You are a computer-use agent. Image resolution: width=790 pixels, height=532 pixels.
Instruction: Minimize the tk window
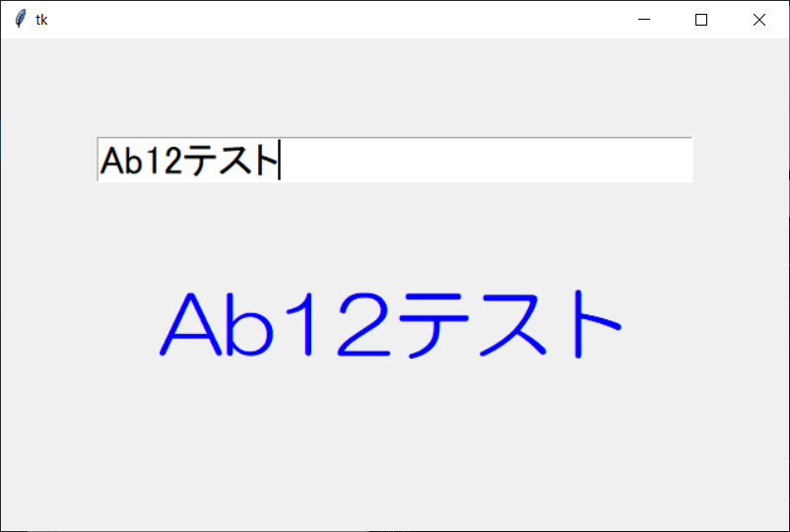[x=644, y=20]
